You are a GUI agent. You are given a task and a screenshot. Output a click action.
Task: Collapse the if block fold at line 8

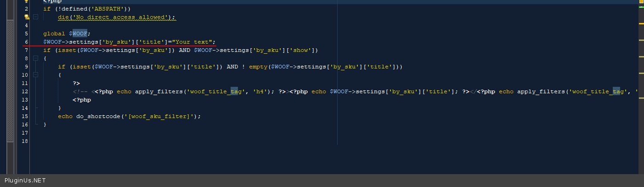tap(35, 58)
